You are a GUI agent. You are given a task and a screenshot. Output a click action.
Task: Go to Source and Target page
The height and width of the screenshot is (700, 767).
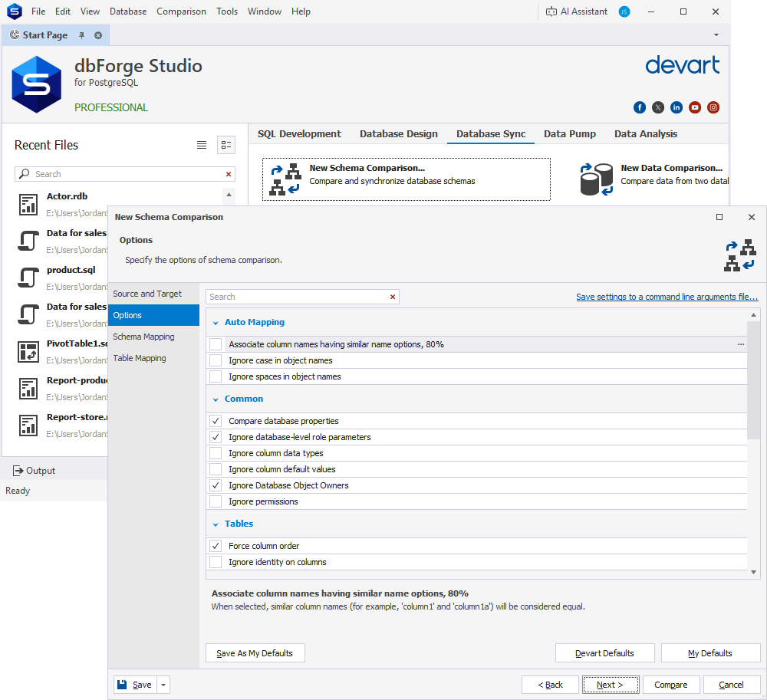[x=153, y=294]
